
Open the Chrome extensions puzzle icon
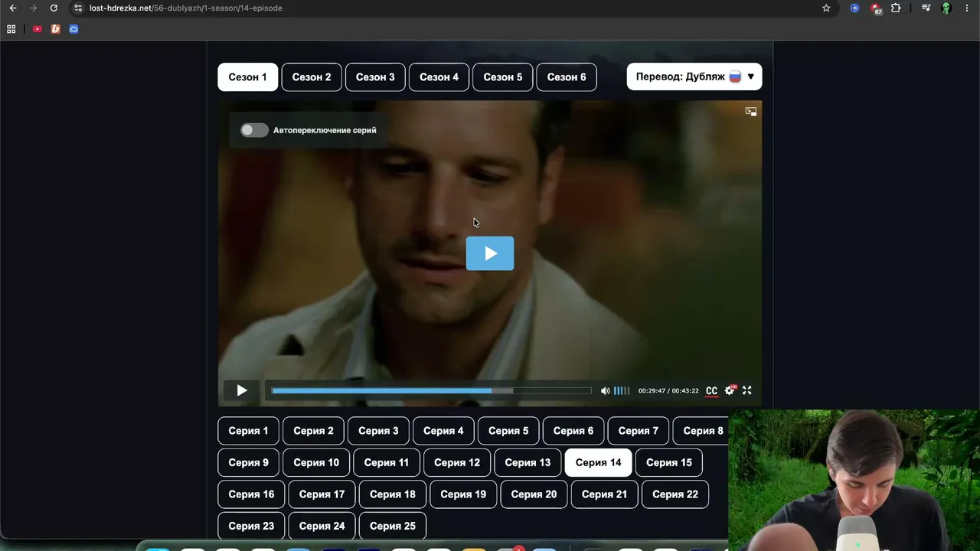896,8
